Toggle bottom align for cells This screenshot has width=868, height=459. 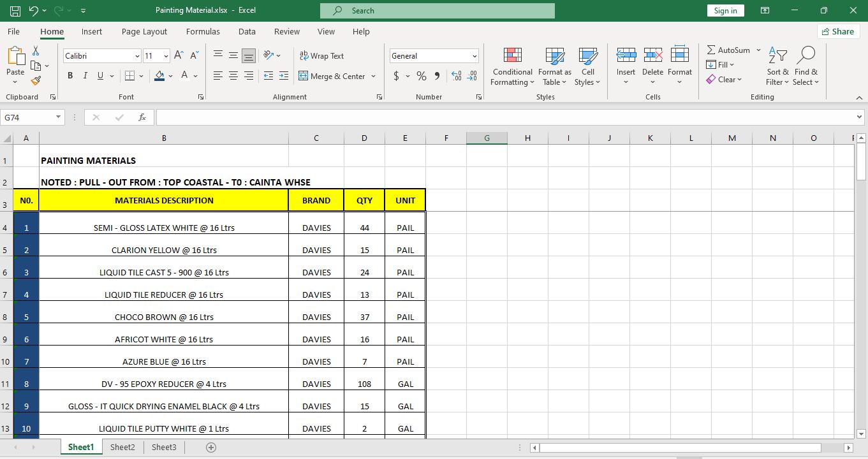pyautogui.click(x=249, y=55)
